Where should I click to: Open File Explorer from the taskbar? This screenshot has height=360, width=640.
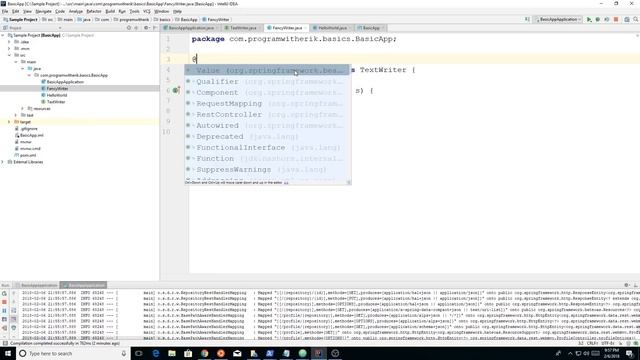pos(172,353)
